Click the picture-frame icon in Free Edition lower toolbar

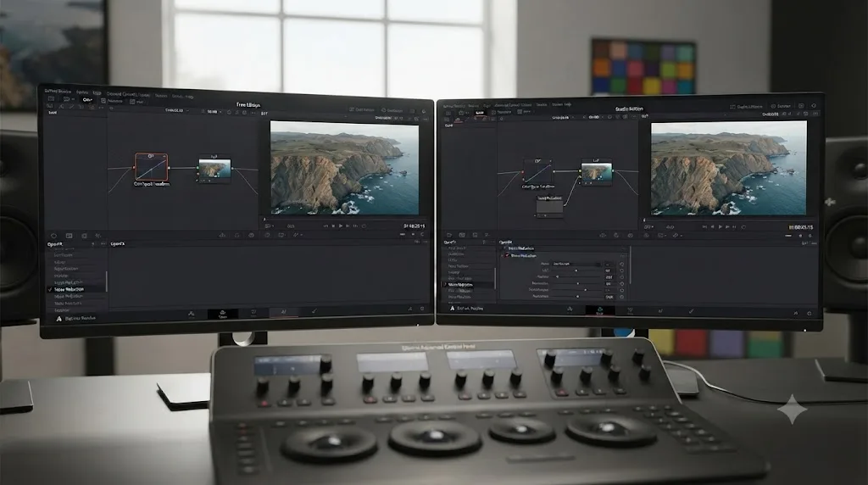(69, 236)
